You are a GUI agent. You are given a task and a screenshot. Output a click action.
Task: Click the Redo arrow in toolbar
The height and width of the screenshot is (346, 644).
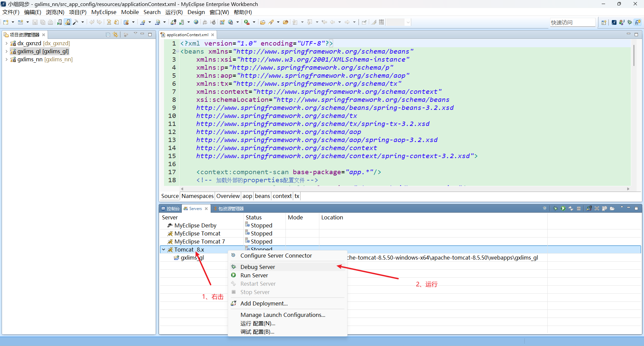99,22
